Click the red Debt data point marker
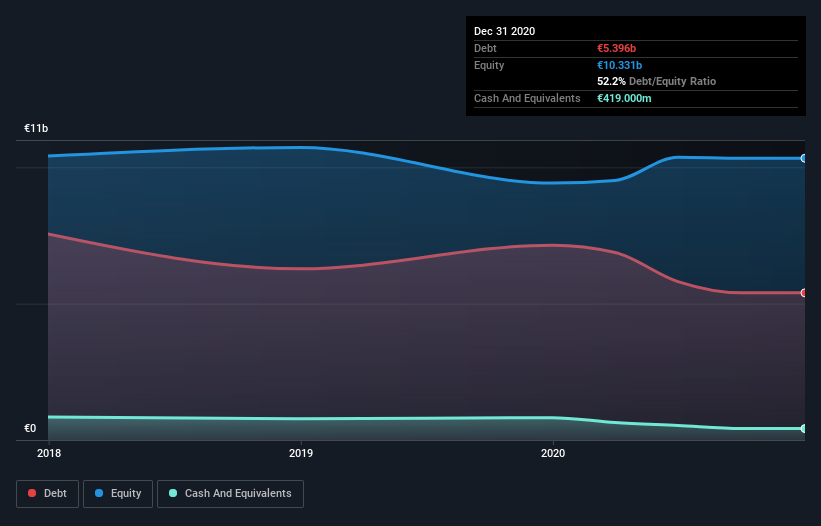Image resolution: width=821 pixels, height=526 pixels. [x=804, y=293]
